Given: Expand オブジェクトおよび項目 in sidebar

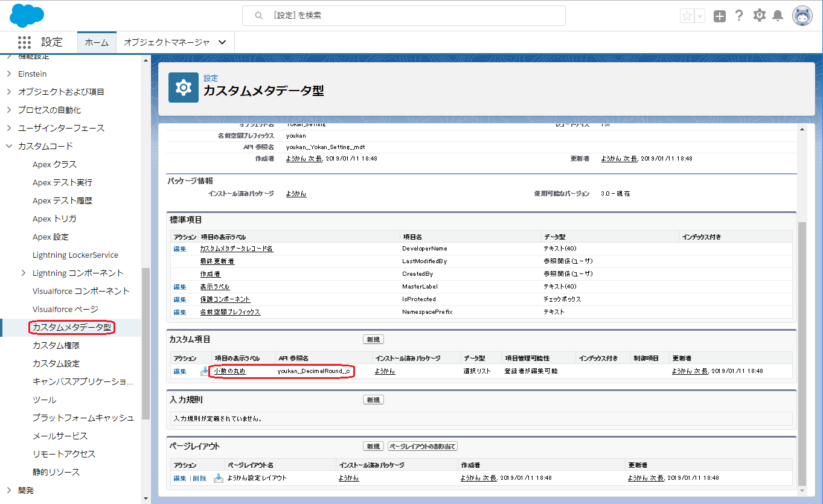Looking at the screenshot, I should [9, 92].
